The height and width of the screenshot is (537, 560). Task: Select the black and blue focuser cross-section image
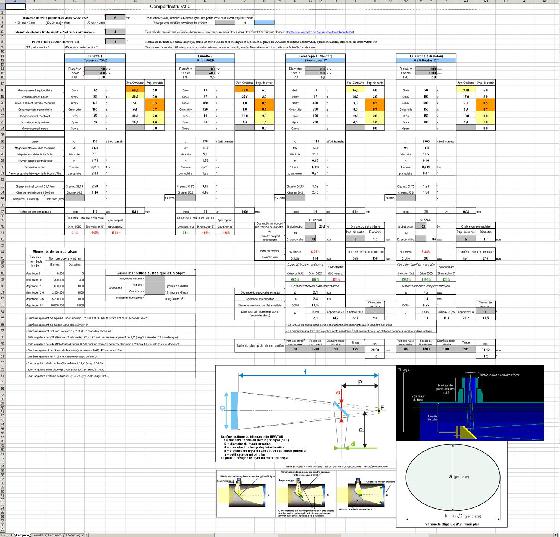pos(470,403)
